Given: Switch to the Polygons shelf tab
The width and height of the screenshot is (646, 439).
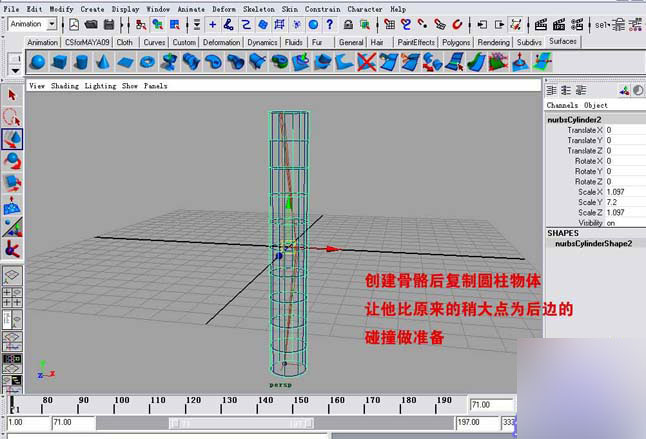Looking at the screenshot, I should click(x=456, y=42).
